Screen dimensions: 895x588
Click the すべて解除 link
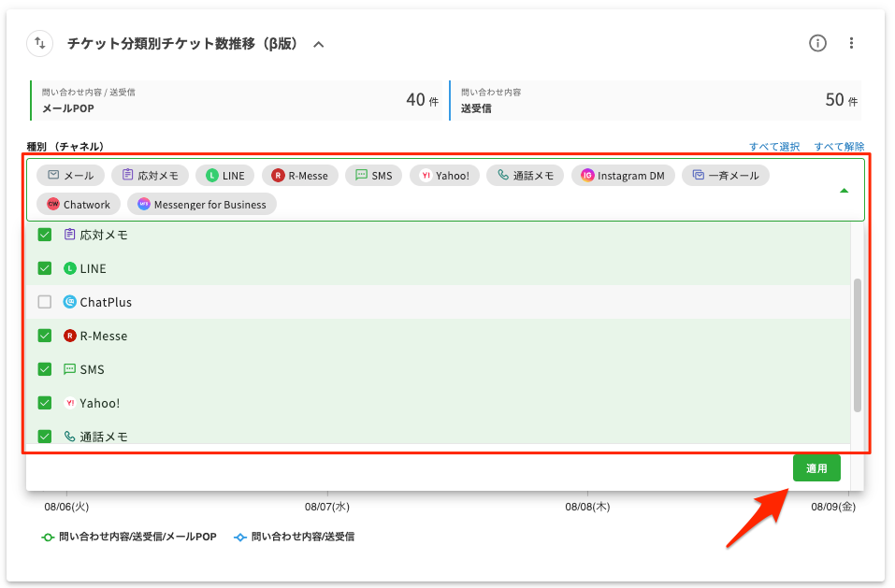pyautogui.click(x=839, y=147)
